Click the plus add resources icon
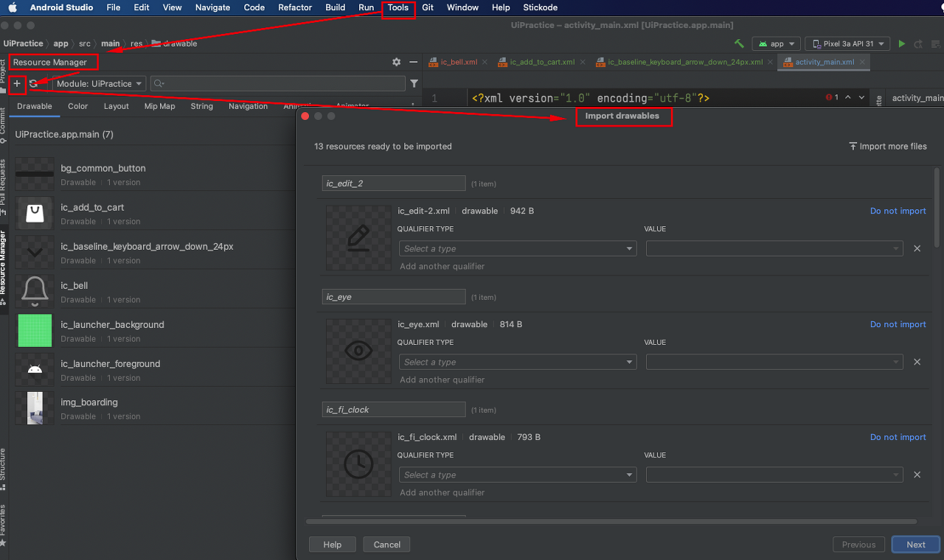944x560 pixels. [x=17, y=83]
